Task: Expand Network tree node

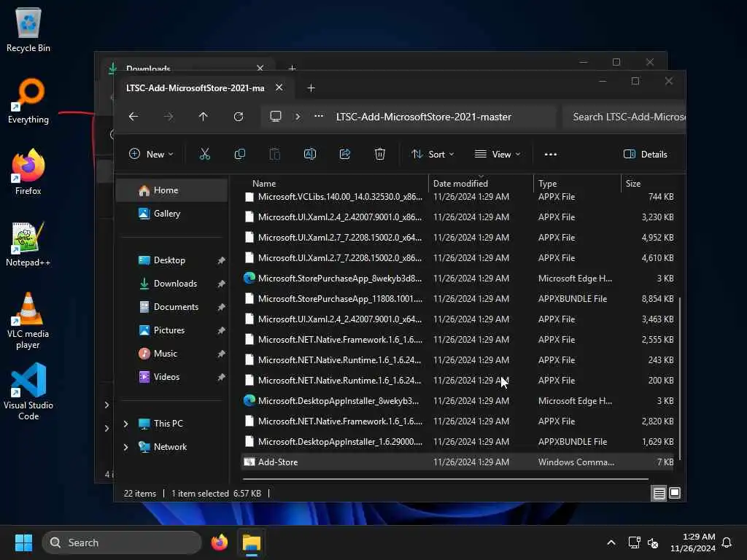Action: tap(125, 447)
